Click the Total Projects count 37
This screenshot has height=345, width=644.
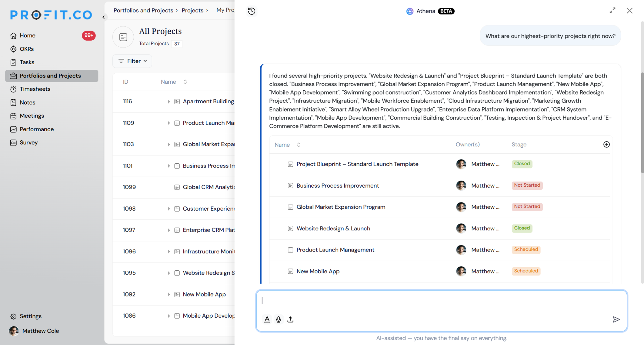coord(177,43)
